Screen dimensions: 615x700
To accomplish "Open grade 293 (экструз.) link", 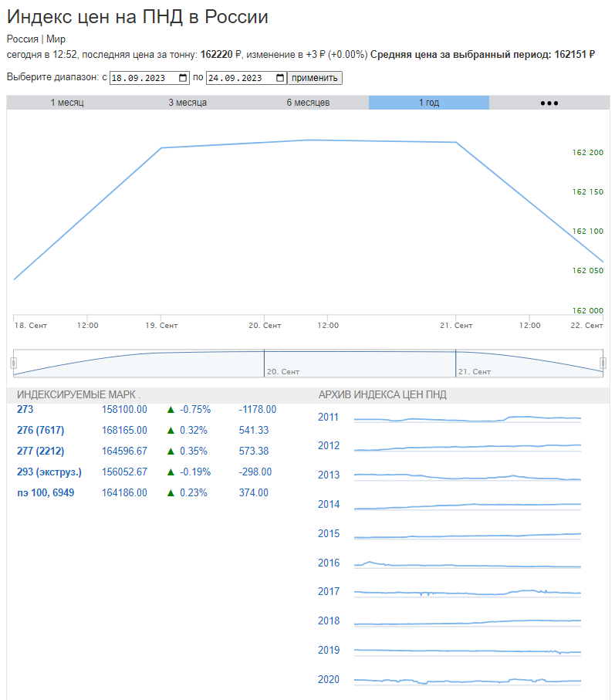I will [x=49, y=472].
